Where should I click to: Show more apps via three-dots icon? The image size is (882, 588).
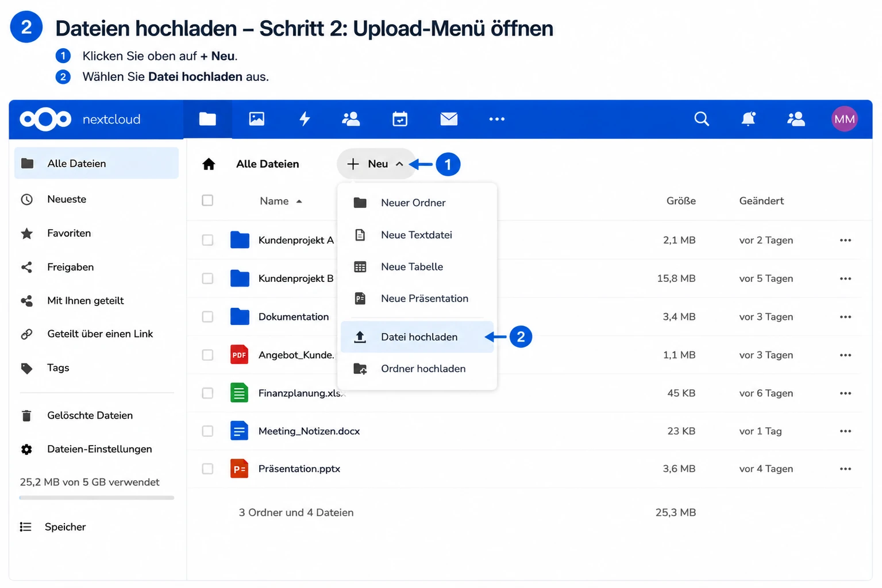tap(497, 119)
